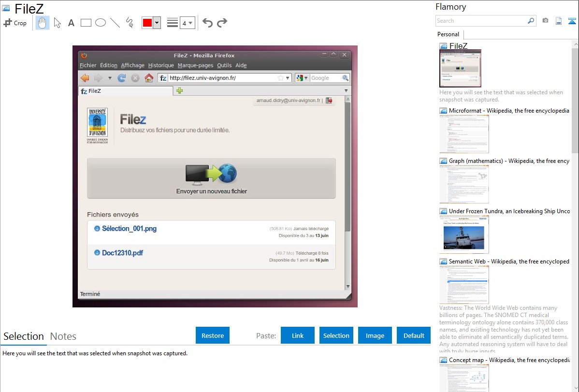Open Fichier menu in Firefox screenshot
Image resolution: width=579 pixels, height=392 pixels.
point(88,65)
